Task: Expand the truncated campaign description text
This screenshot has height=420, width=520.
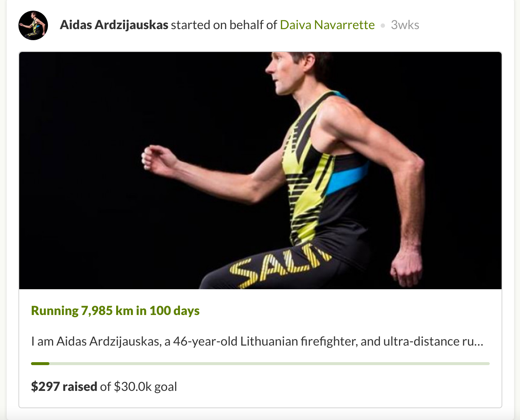Action: (x=257, y=341)
